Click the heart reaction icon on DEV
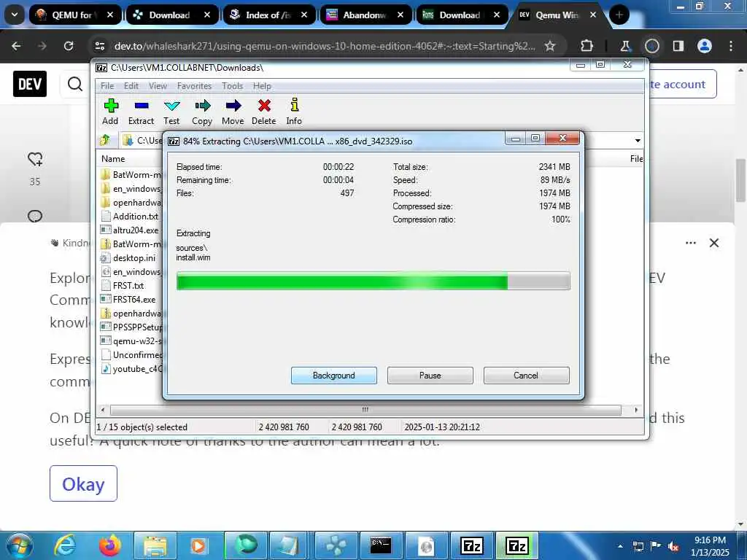 (x=35, y=159)
